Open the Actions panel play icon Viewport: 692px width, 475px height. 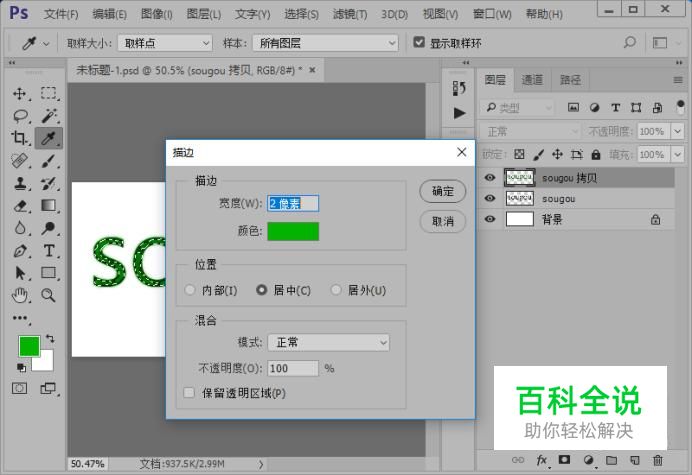459,113
